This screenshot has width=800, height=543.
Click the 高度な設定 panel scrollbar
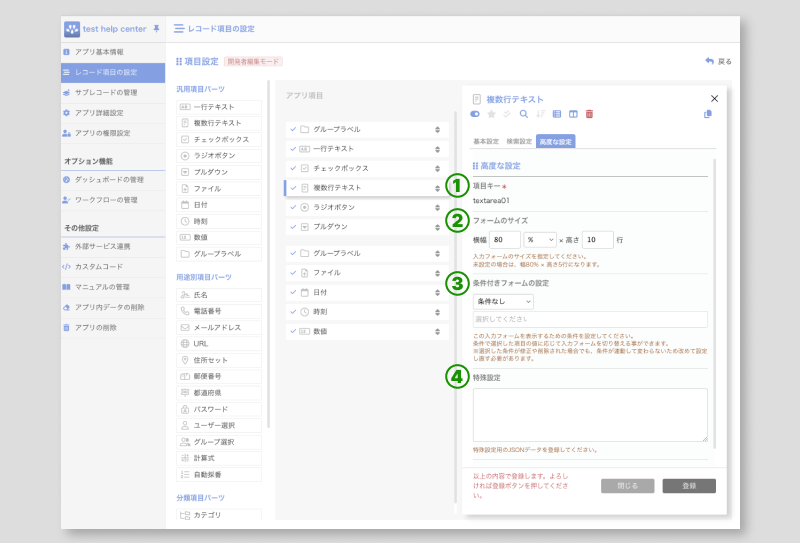714,304
